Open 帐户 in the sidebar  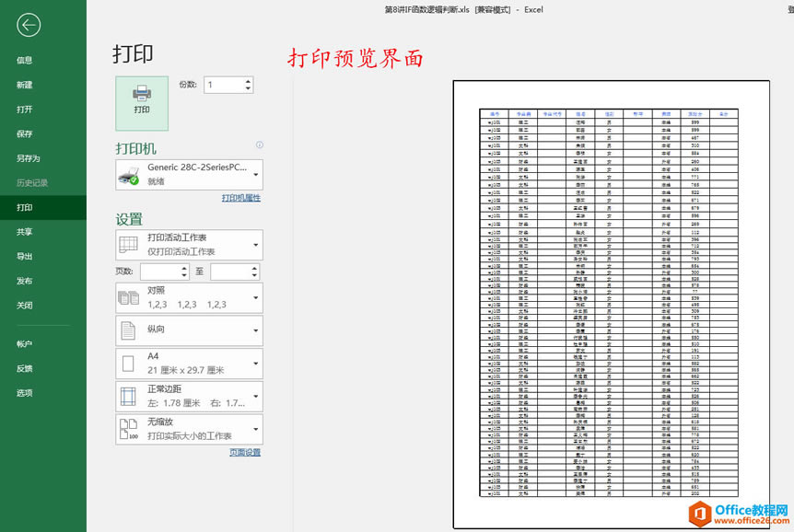[x=43, y=344]
